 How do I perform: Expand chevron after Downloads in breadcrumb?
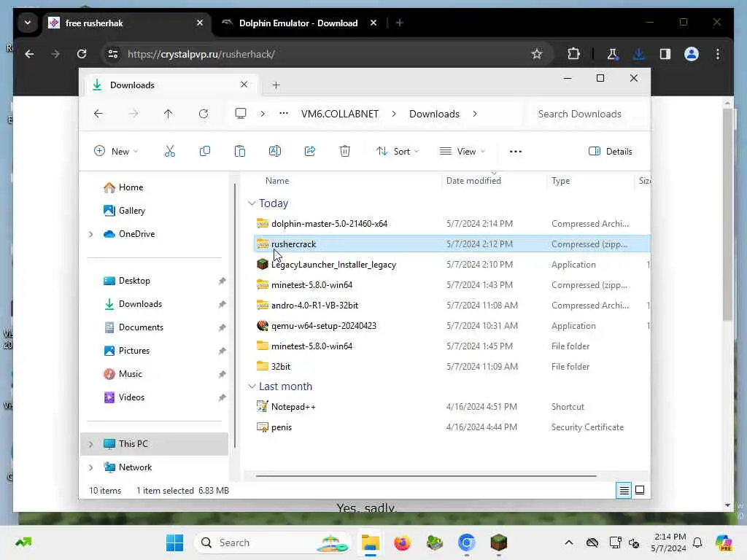(x=475, y=114)
